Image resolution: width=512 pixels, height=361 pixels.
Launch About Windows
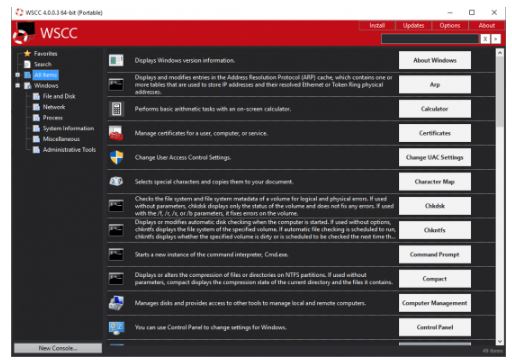tap(435, 60)
